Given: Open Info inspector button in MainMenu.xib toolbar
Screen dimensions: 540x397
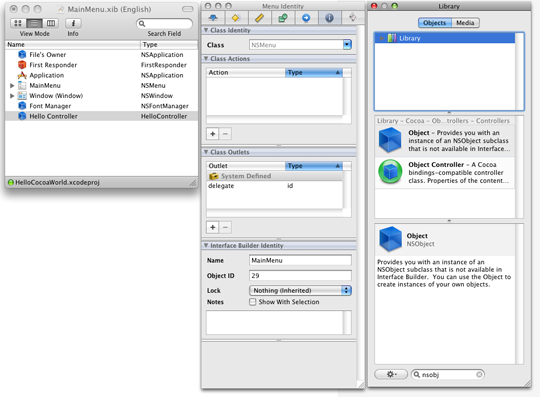Looking at the screenshot, I should (73, 23).
